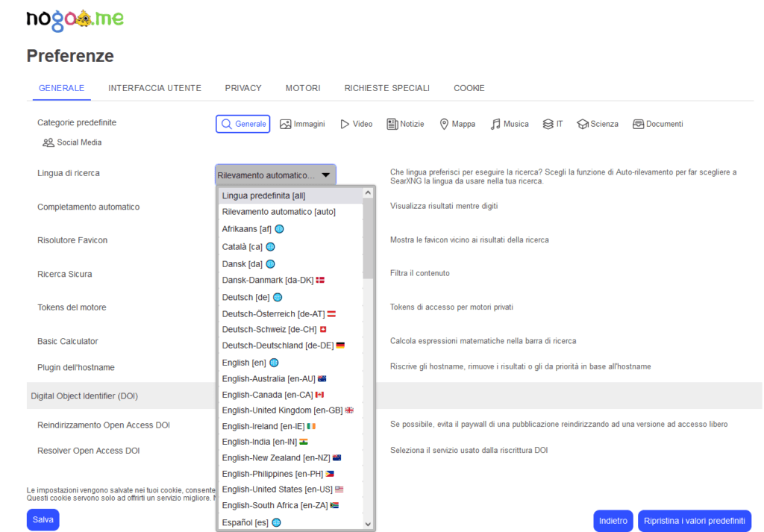Toggle the Notizie category

(x=405, y=124)
